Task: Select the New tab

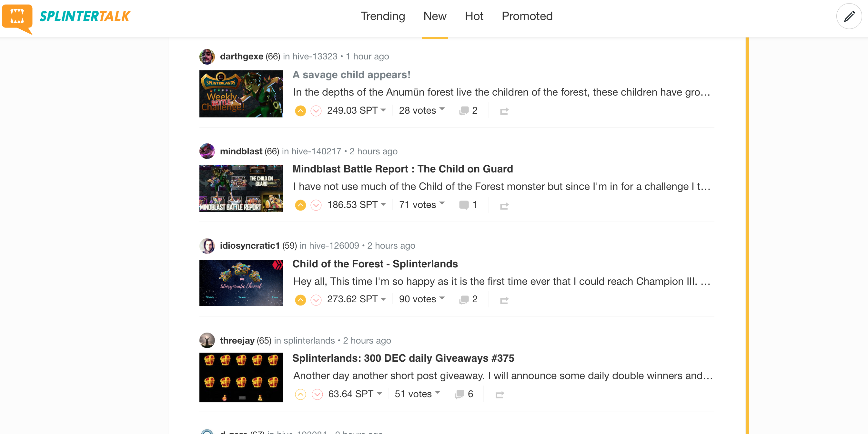Action: pyautogui.click(x=435, y=16)
